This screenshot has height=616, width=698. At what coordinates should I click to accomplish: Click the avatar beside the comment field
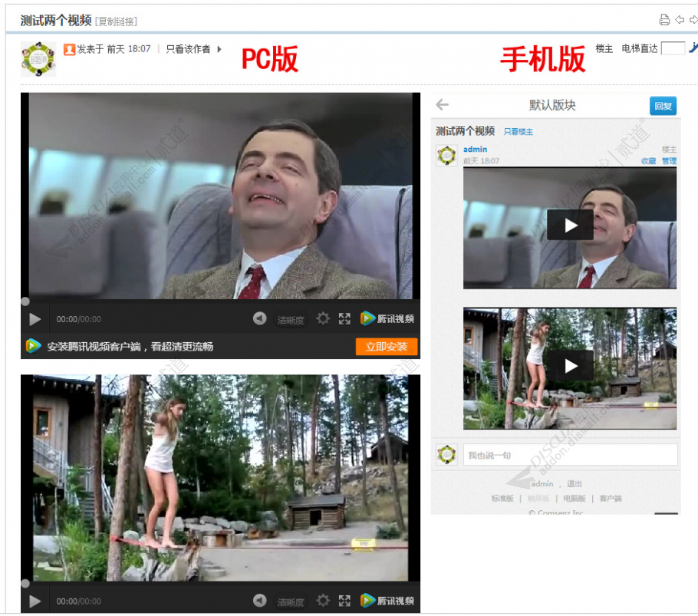pyautogui.click(x=446, y=455)
